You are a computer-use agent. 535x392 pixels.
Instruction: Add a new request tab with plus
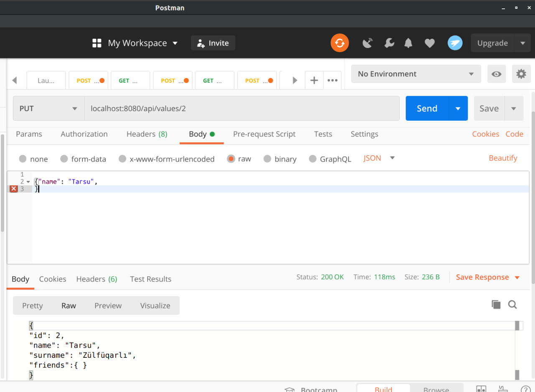pyautogui.click(x=314, y=81)
